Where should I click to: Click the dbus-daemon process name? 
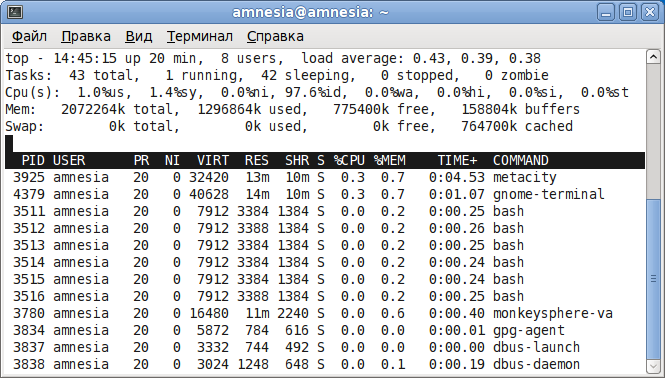pos(536,364)
